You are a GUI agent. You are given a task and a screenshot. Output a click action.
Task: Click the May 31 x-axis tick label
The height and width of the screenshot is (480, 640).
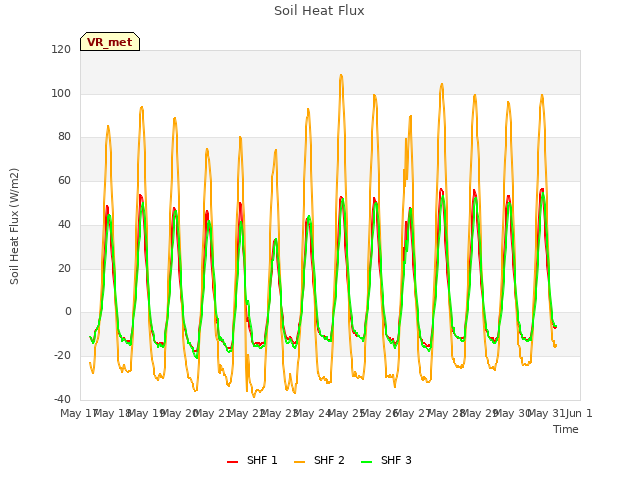click(546, 413)
